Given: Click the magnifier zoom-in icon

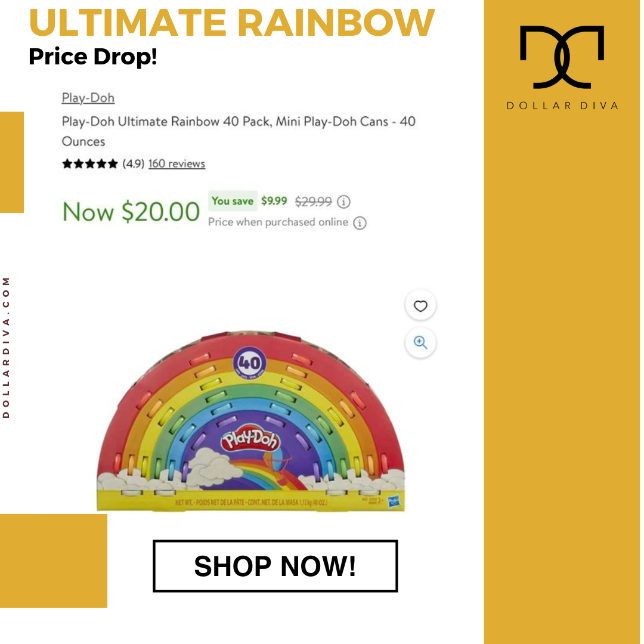Looking at the screenshot, I should click(420, 342).
